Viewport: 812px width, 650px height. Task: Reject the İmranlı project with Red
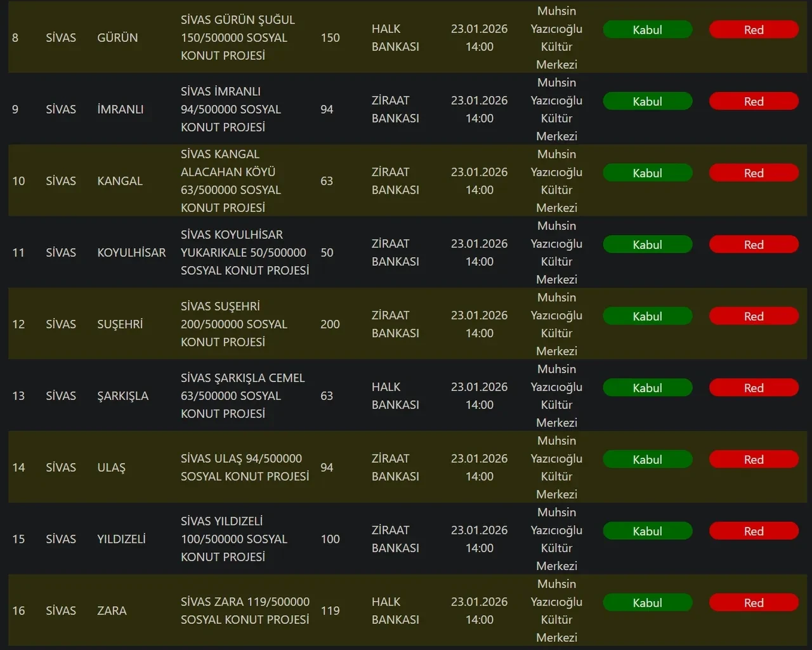[x=754, y=102]
